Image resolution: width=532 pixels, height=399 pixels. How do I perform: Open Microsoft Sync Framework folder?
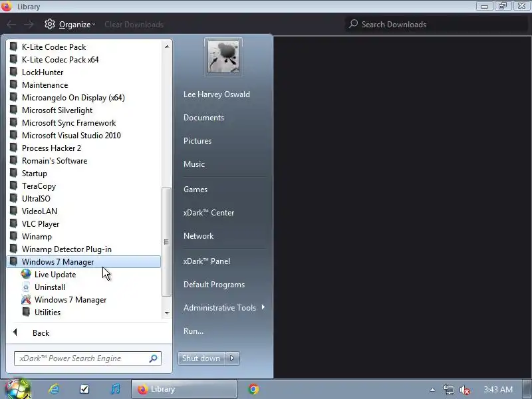[x=83, y=123]
